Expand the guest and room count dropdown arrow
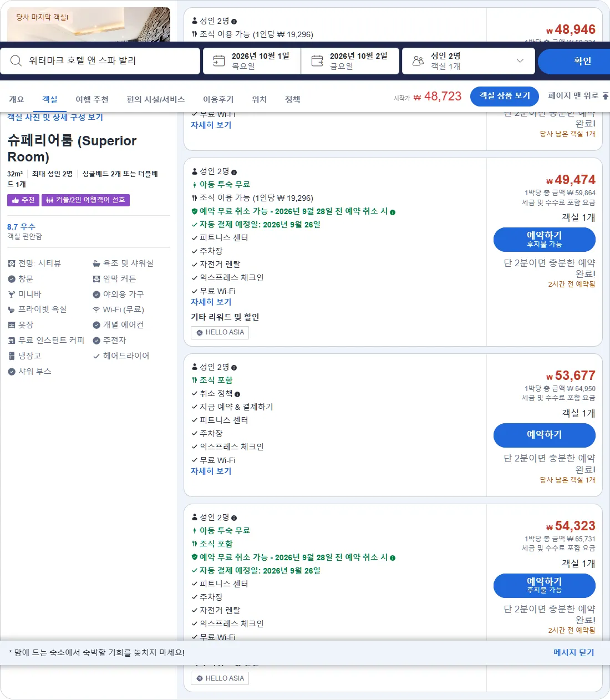The width and height of the screenshot is (610, 700). click(520, 60)
